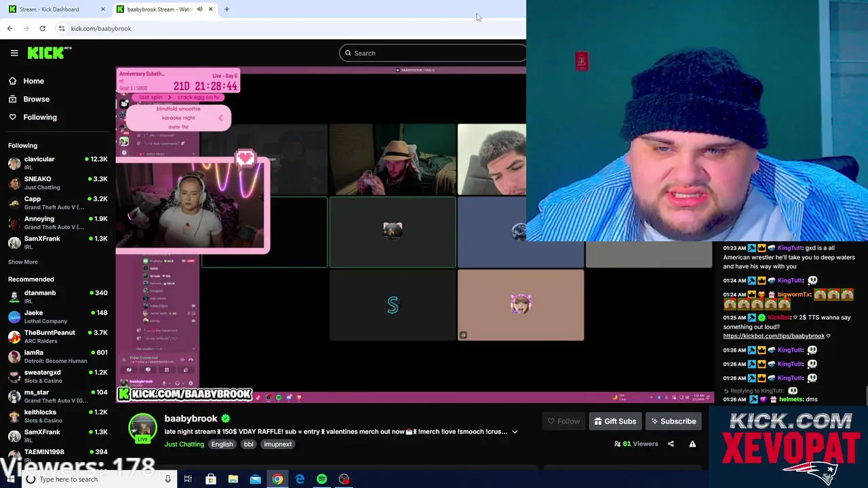Open sweatergxd in Recommended list
868x488 pixels.
[x=58, y=376]
